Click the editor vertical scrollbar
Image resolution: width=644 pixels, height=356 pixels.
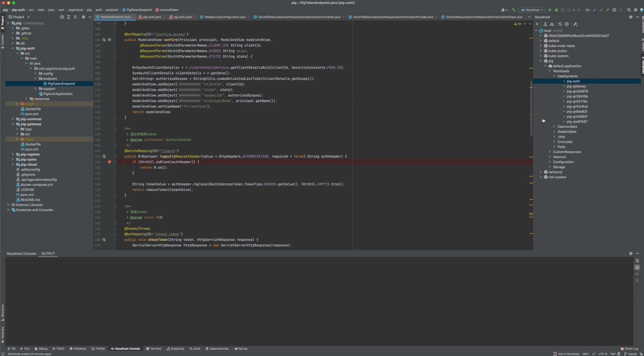coord(531,107)
